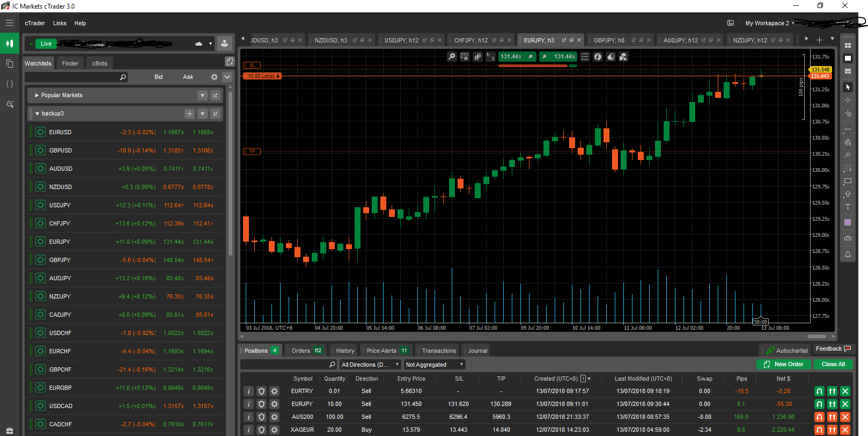Image resolution: width=868 pixels, height=436 pixels.
Task: Open the Not Aggregated dropdown
Action: 435,365
